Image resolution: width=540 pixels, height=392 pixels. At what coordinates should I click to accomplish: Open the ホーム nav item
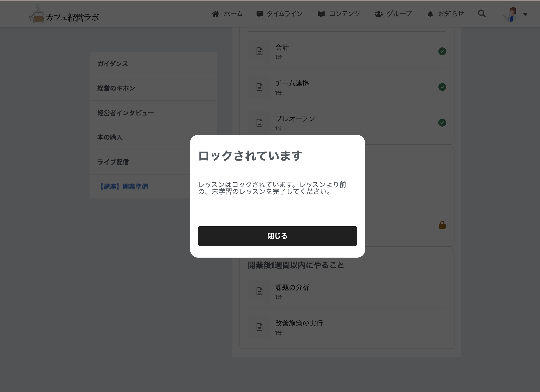tap(227, 14)
